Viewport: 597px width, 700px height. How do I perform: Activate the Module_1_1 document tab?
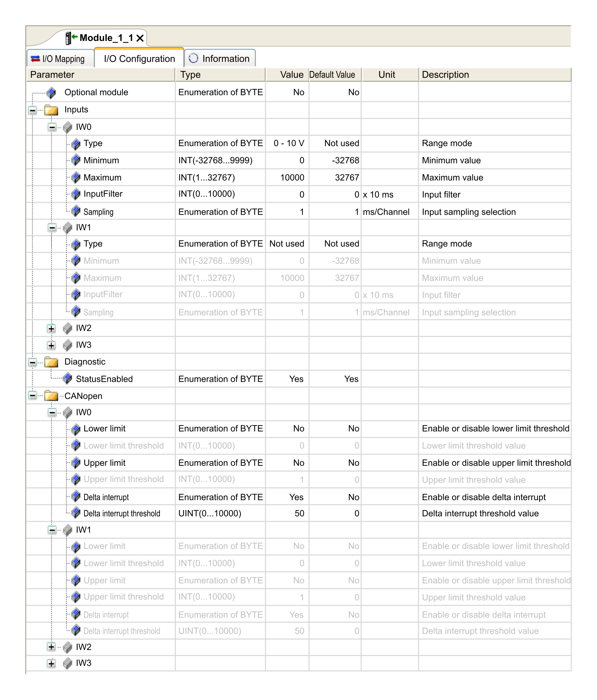[x=106, y=38]
